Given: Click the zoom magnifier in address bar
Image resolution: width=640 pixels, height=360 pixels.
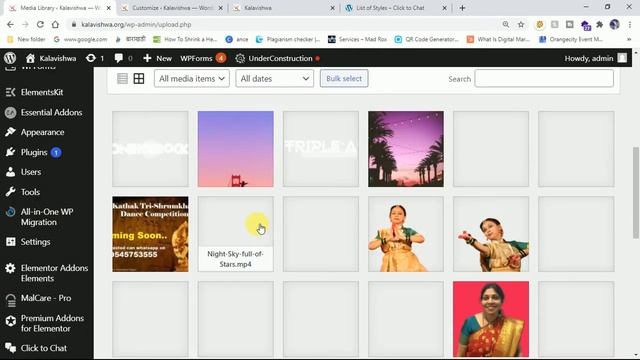Looking at the screenshot, I should pyautogui.click(x=506, y=24).
